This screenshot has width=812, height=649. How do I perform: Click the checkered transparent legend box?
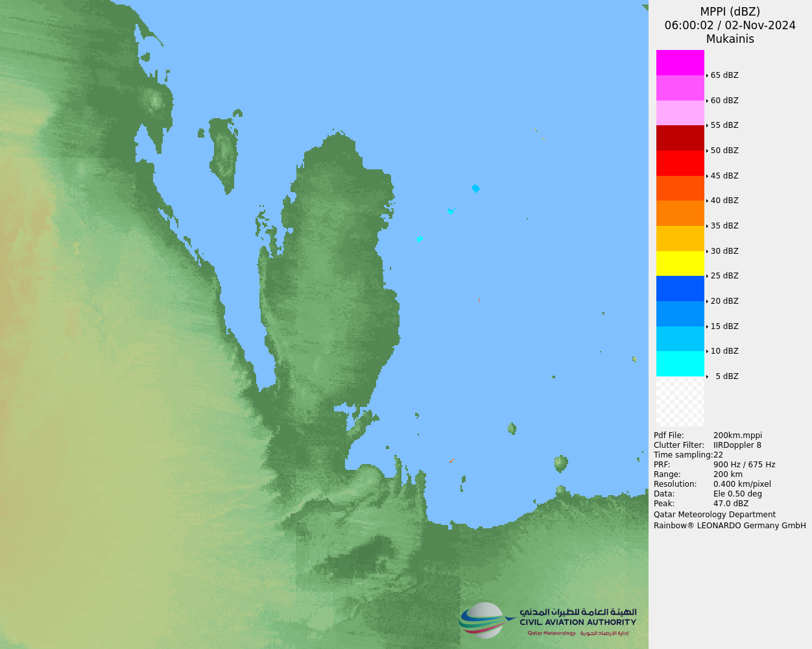680,401
